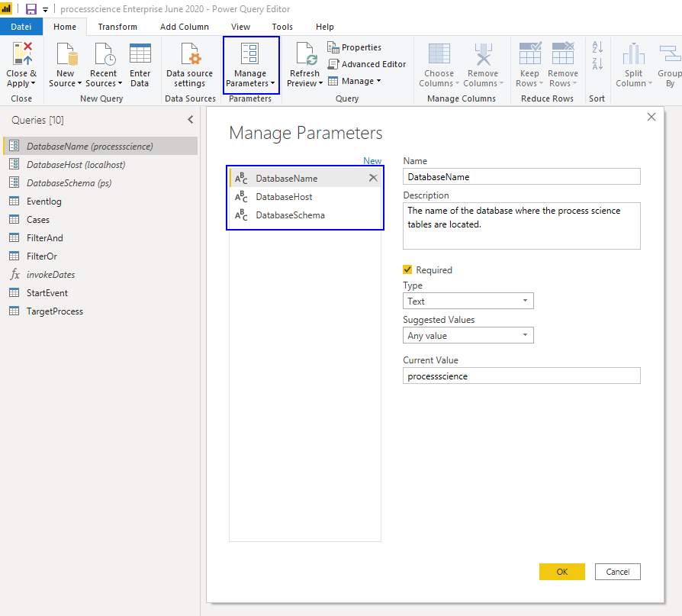Select DatabaseSchema in parameter list

[x=305, y=215]
